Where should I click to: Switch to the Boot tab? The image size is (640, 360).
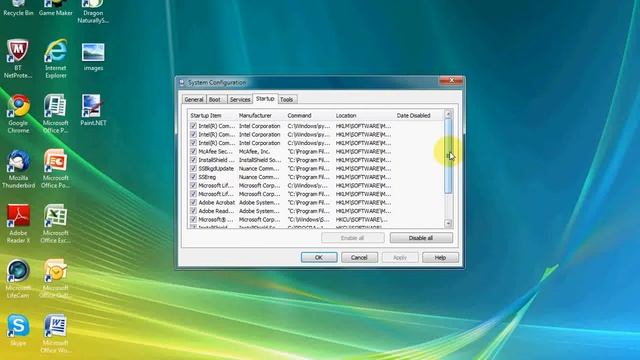tap(215, 100)
